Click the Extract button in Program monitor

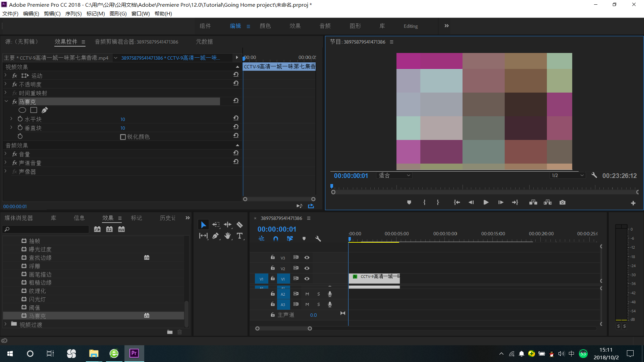pyautogui.click(x=548, y=202)
